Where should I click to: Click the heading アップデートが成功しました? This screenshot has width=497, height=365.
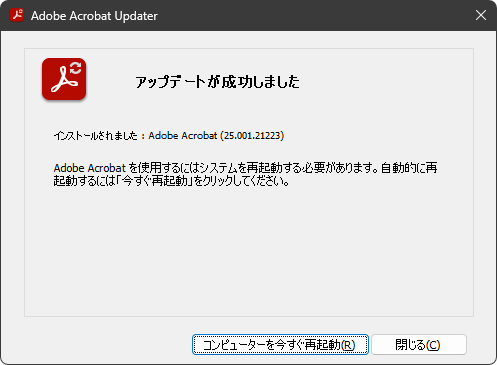click(x=217, y=82)
